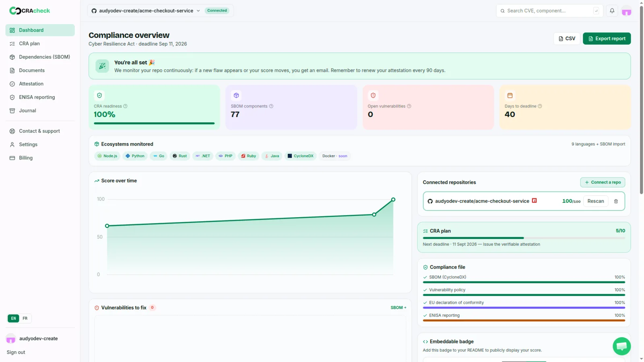The width and height of the screenshot is (644, 362).
Task: Click the cube icon in SBOM components card
Action: pos(236,95)
